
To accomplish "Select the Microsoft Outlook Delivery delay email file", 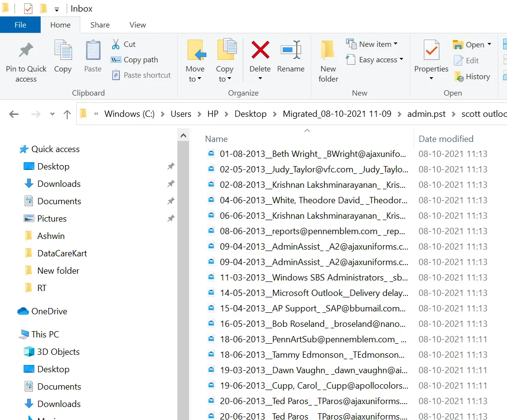I will point(313,293).
